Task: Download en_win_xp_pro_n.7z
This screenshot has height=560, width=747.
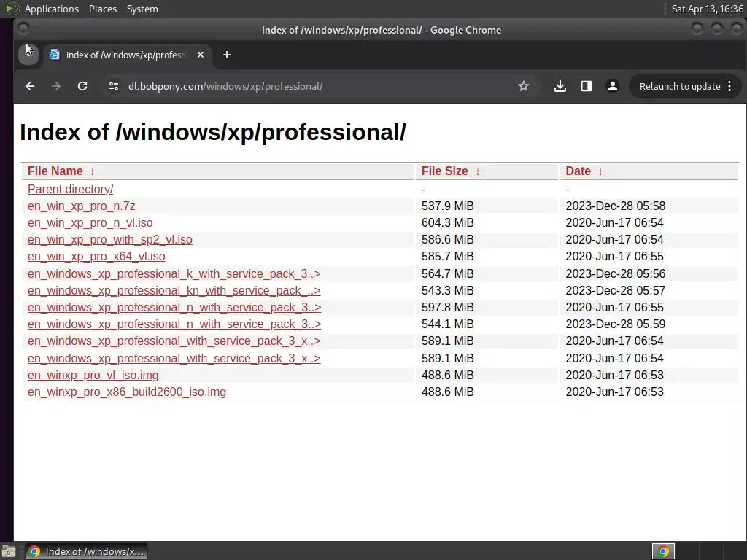Action: (82, 206)
